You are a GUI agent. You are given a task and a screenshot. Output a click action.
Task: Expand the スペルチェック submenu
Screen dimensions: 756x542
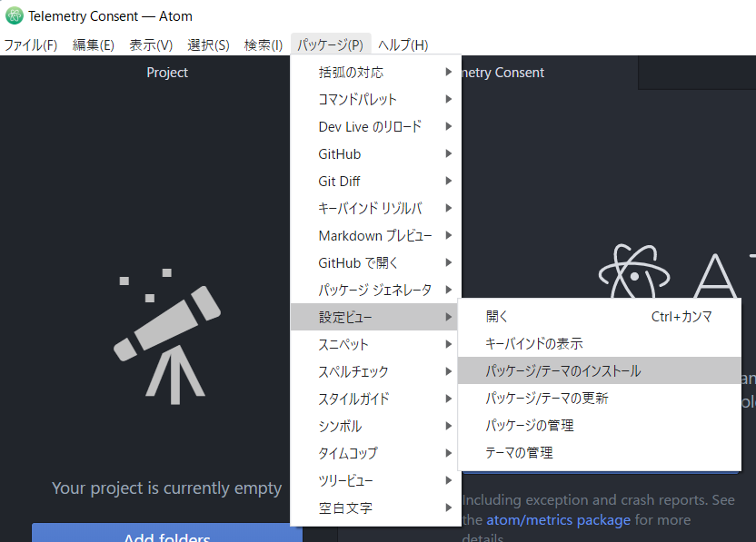point(375,371)
